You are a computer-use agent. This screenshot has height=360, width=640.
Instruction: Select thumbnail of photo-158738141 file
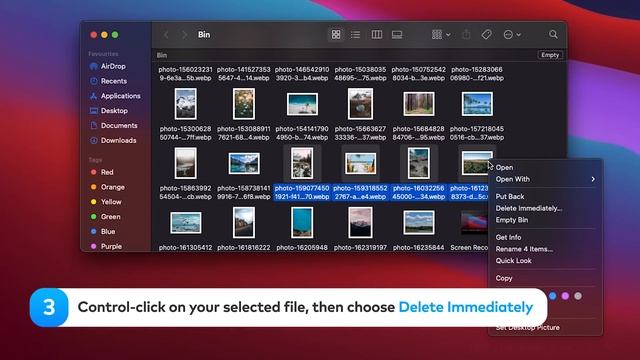(x=244, y=163)
